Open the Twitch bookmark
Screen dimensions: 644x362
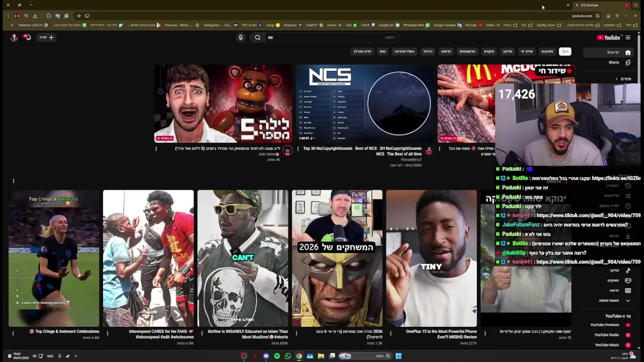pyautogui.click(x=367, y=25)
